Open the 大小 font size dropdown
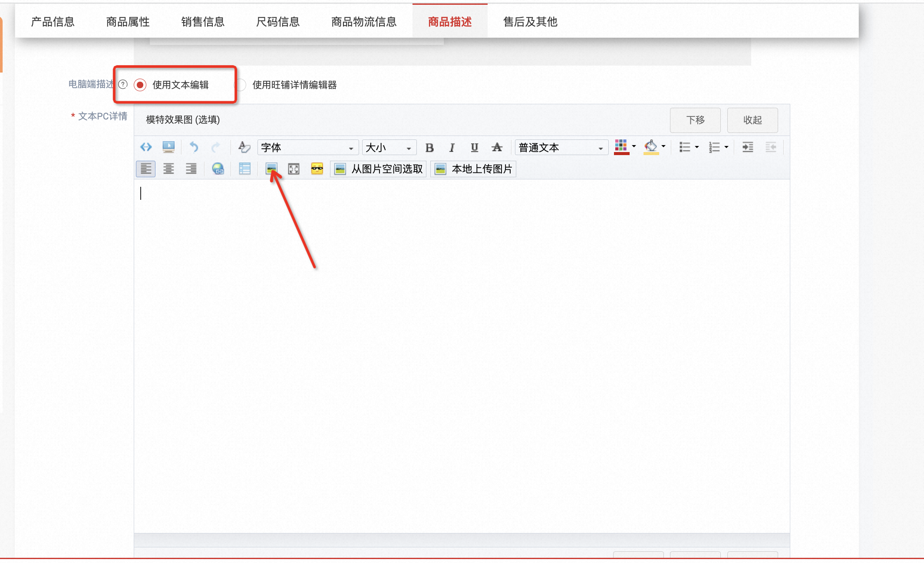The height and width of the screenshot is (563, 924). (x=389, y=148)
